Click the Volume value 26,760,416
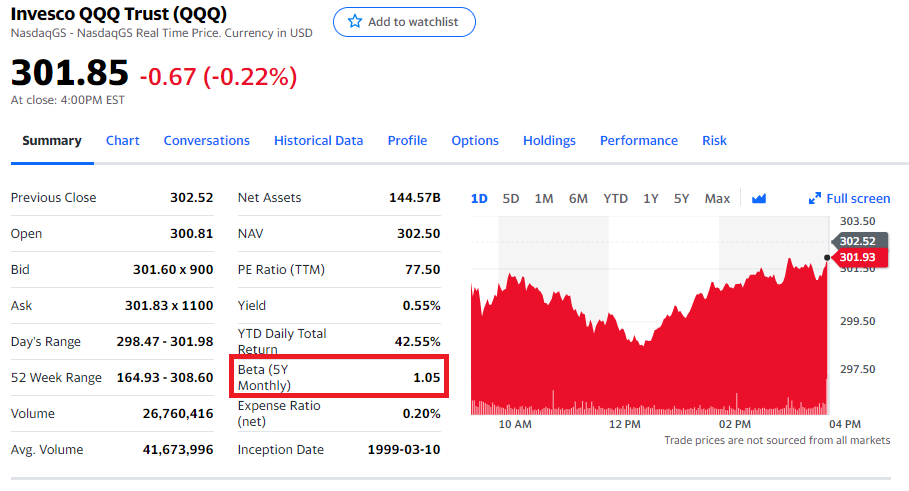The height and width of the screenshot is (491, 909). point(178,413)
